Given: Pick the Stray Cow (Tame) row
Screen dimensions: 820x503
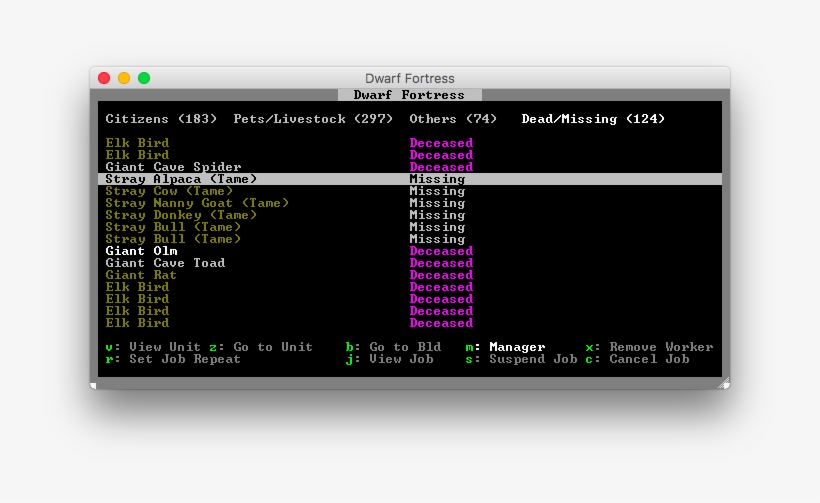Looking at the screenshot, I should 169,191.
